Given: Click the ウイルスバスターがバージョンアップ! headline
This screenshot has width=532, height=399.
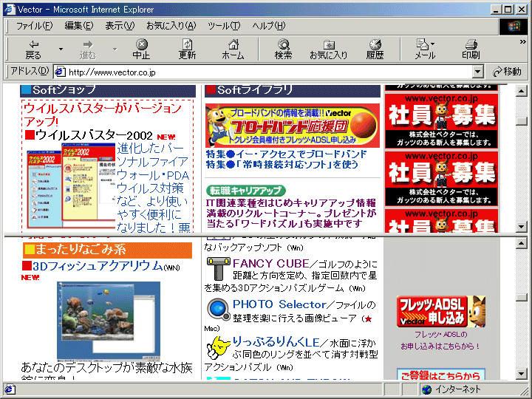Looking at the screenshot, I should coord(103,115).
